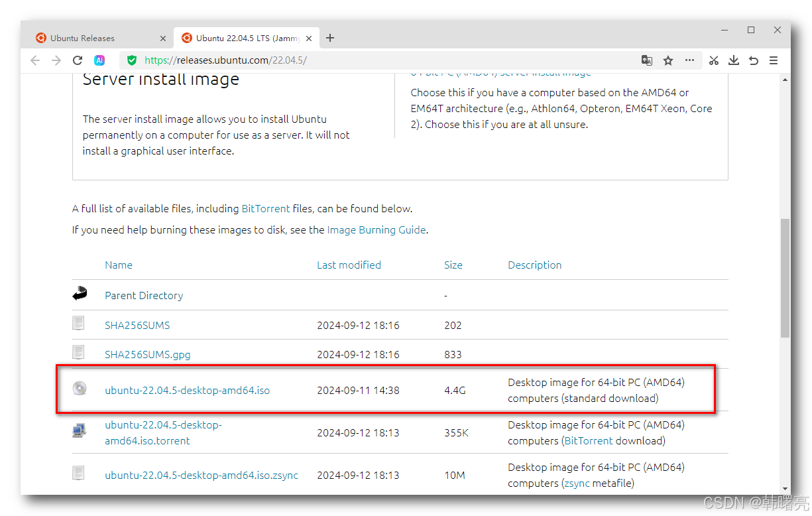Download the SHA256SUMS.gpg file
Image resolution: width=812 pixels, height=516 pixels.
point(148,355)
